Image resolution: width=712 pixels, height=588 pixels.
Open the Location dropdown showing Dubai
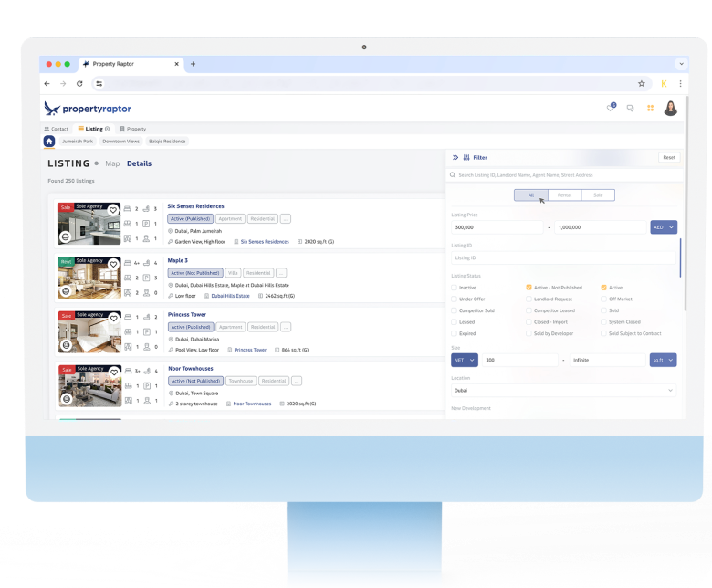click(564, 390)
